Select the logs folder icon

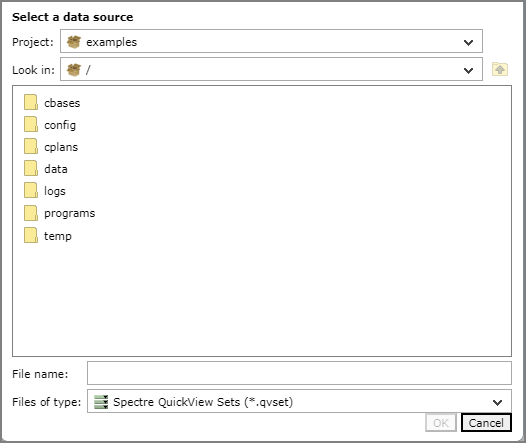31,190
